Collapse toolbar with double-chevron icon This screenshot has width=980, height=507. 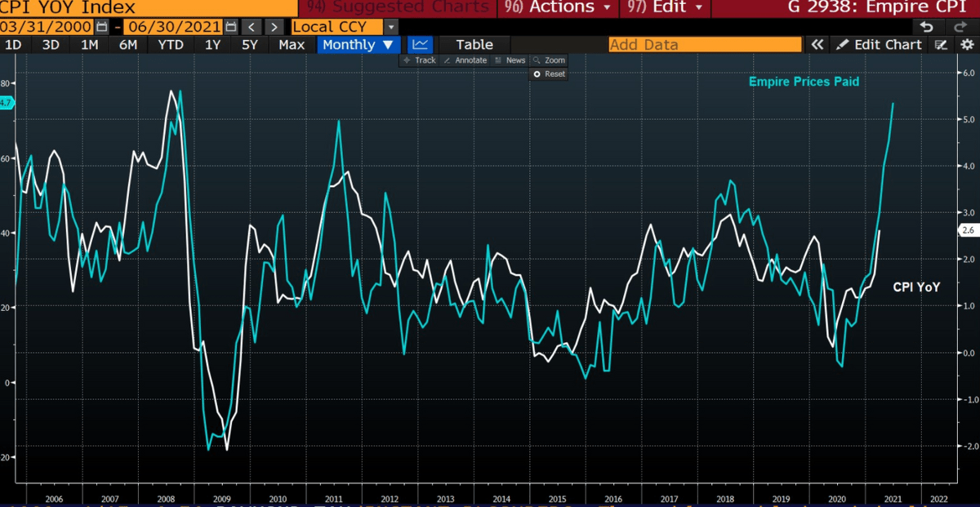tap(816, 45)
